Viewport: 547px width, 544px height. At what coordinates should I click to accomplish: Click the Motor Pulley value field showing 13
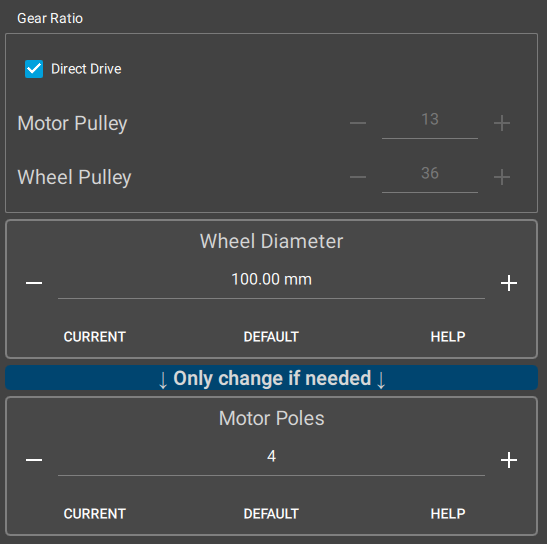tap(430, 124)
